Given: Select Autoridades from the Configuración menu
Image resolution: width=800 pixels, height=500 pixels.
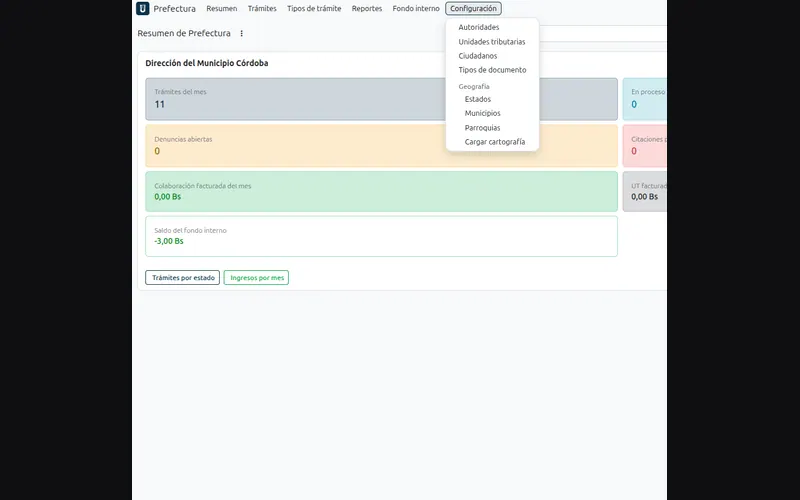Looking at the screenshot, I should [479, 27].
